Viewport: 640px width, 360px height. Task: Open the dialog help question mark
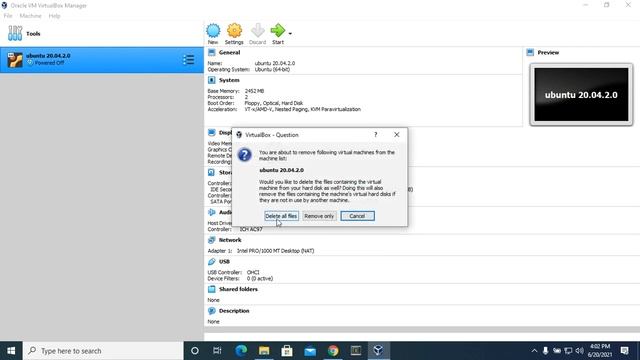click(376, 135)
